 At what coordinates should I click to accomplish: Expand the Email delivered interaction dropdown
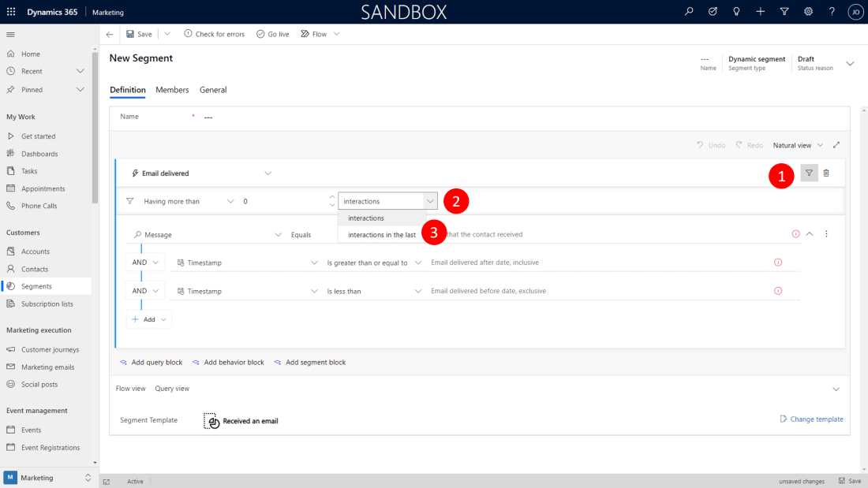point(268,173)
